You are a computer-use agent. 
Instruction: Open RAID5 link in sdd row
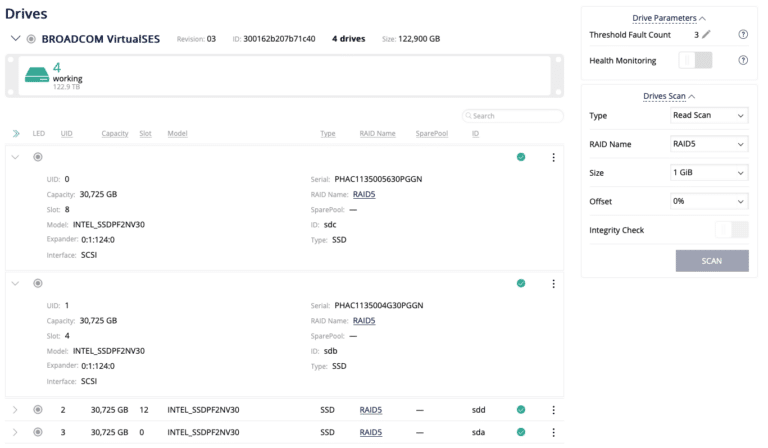tap(371, 410)
